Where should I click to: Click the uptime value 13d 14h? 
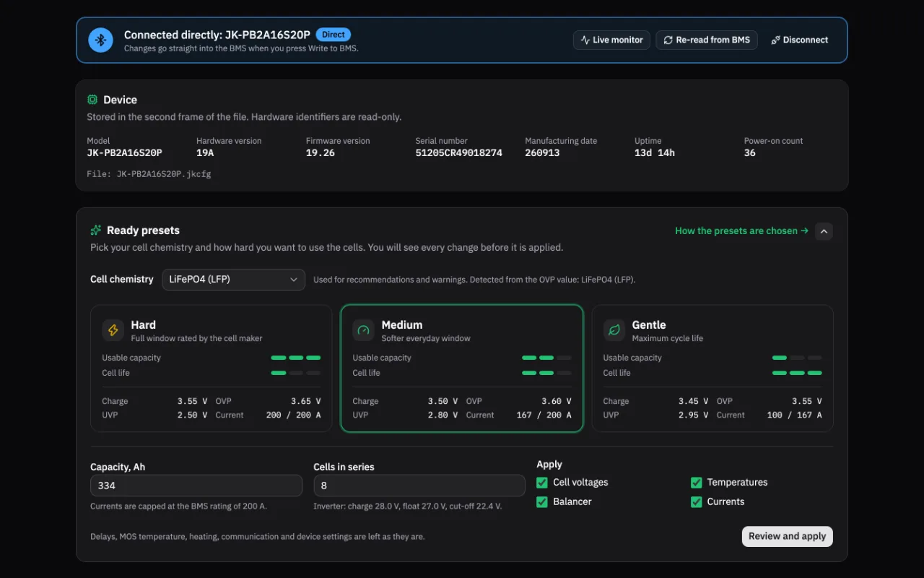coord(655,153)
